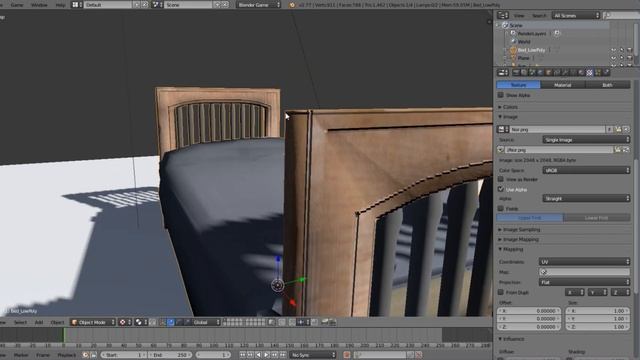Click the scale manipulator icon
The image size is (640, 360).
(x=187, y=322)
